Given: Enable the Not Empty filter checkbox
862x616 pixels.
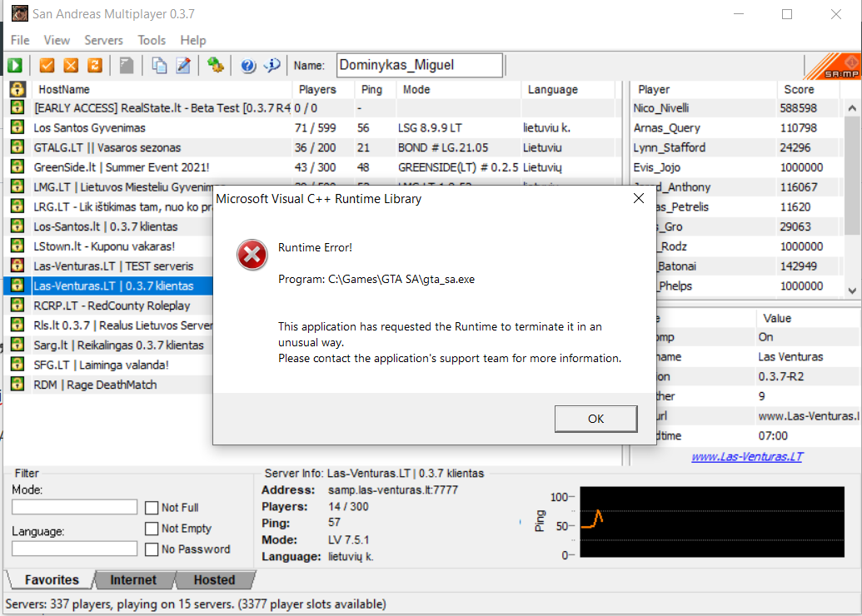Looking at the screenshot, I should pyautogui.click(x=152, y=529).
